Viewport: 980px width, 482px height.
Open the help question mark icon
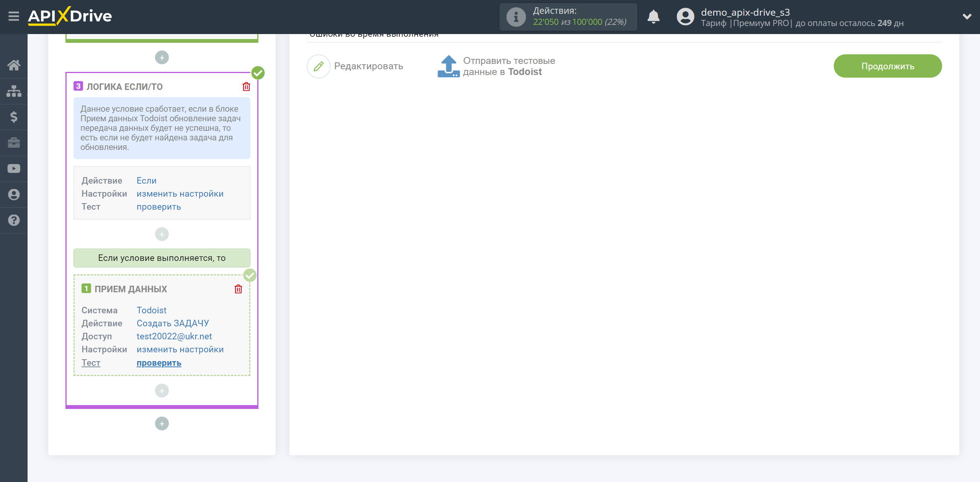pos(14,220)
